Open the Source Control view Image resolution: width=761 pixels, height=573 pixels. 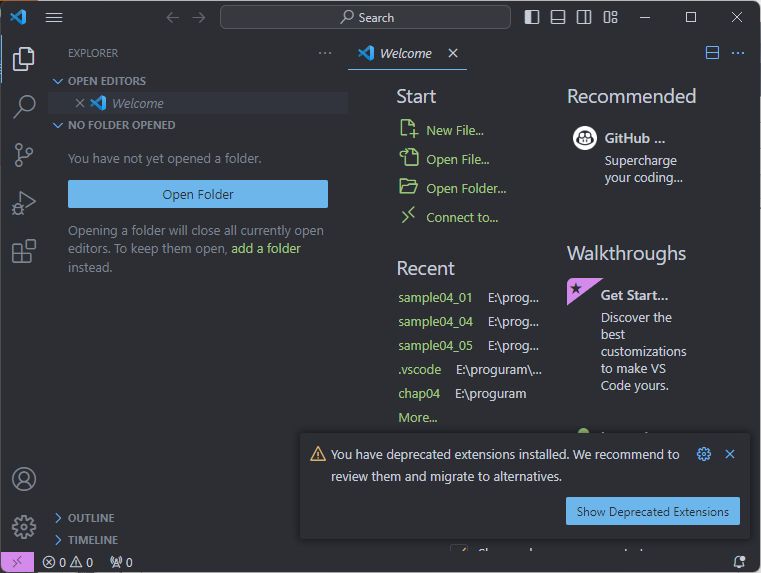pos(23,155)
